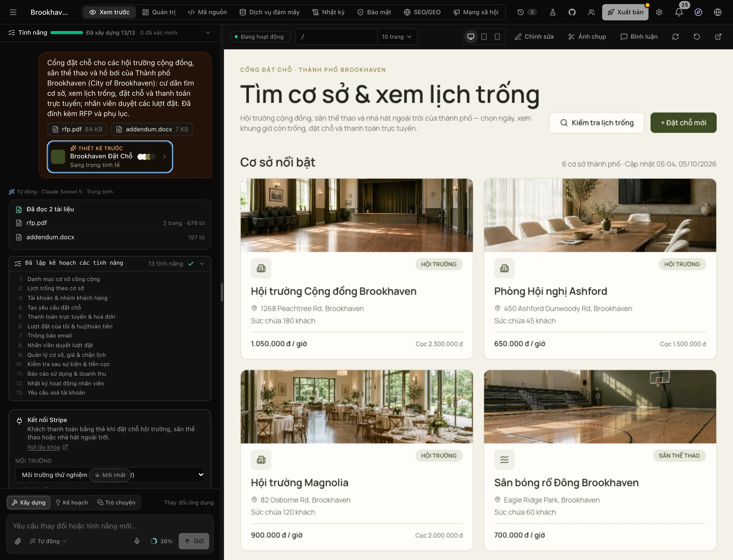Switch to the Mã nguồn tab
Screen dimensions: 733x560
(x=207, y=12)
